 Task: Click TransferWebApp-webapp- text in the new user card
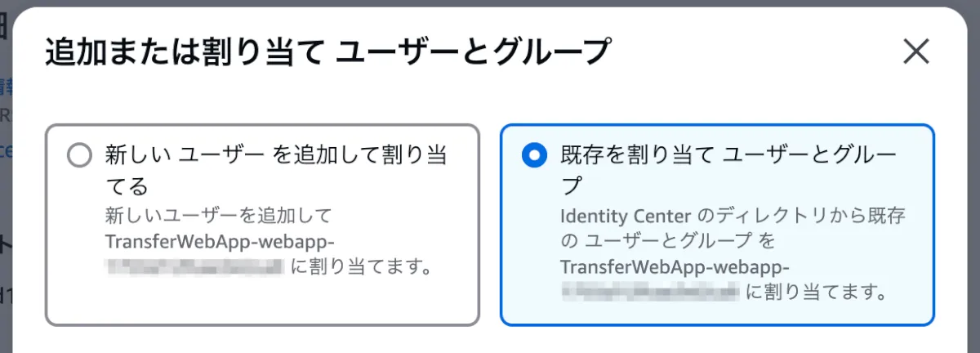[220, 242]
